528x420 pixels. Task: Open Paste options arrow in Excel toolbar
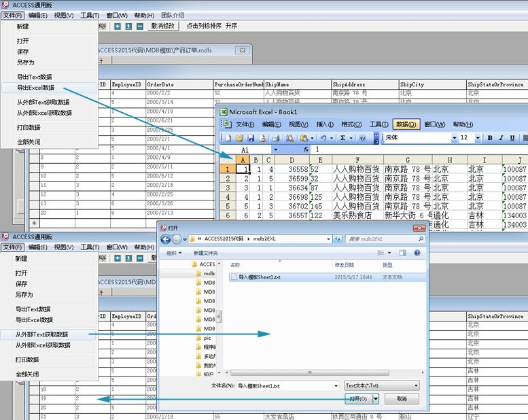tap(312, 138)
